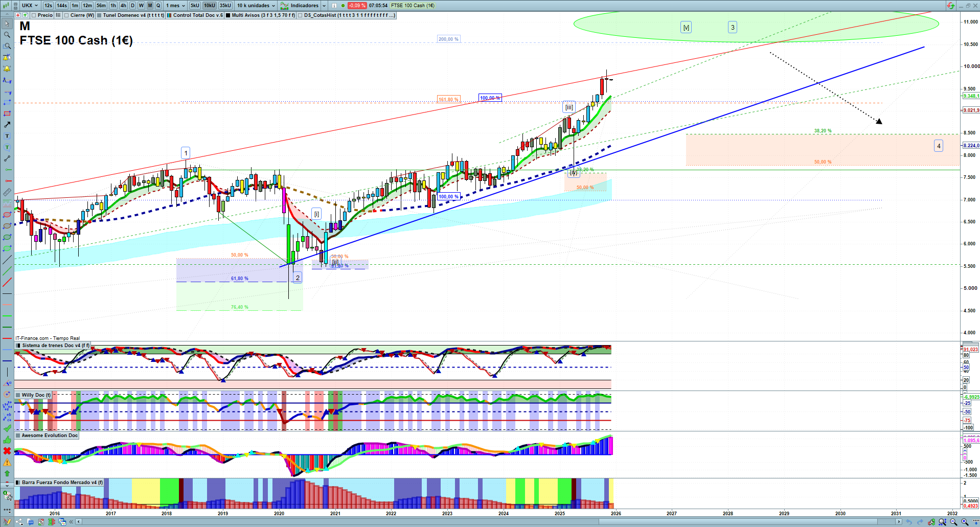The height and width of the screenshot is (527, 980).
Task: Click the scrollbar right arrow
Action: click(899, 522)
